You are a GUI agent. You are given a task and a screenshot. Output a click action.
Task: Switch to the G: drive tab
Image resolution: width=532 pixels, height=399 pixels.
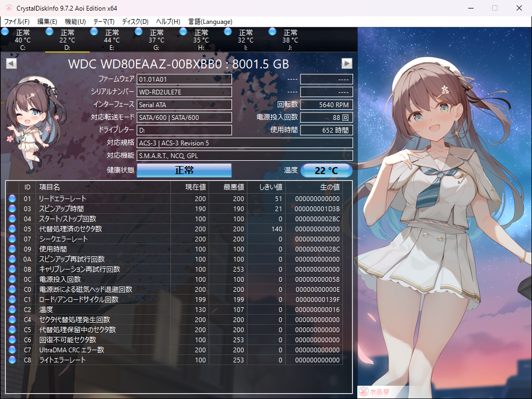coord(156,40)
